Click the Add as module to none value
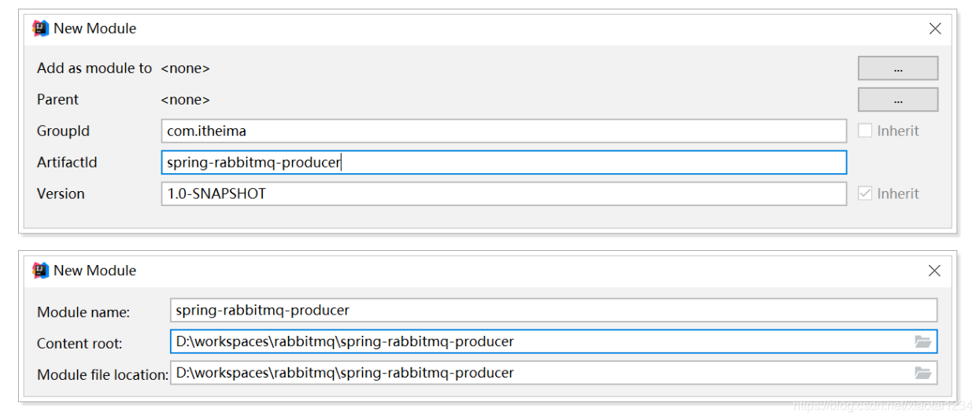The height and width of the screenshot is (420, 980). [185, 68]
